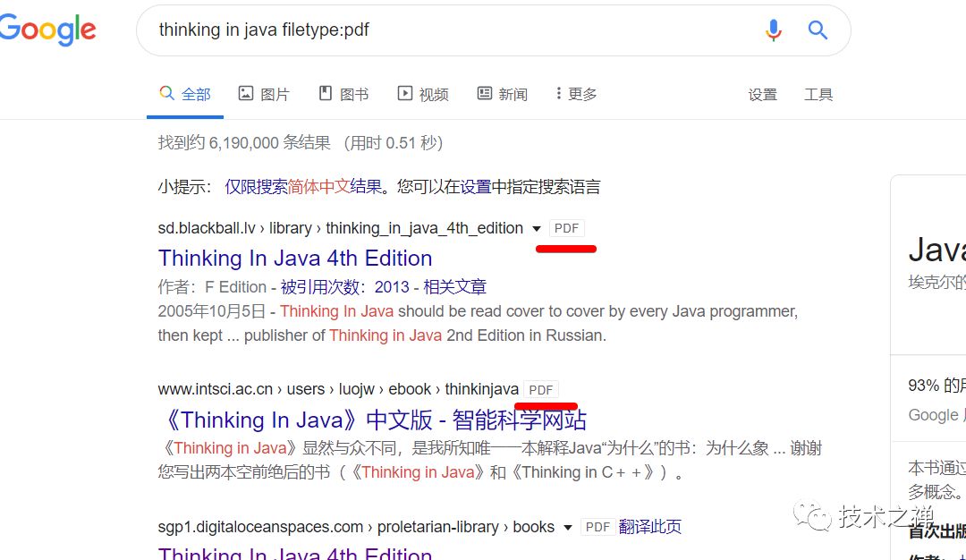Screen dimensions: 966x560
Task: Click the 翻译此页 link
Action: point(650,527)
